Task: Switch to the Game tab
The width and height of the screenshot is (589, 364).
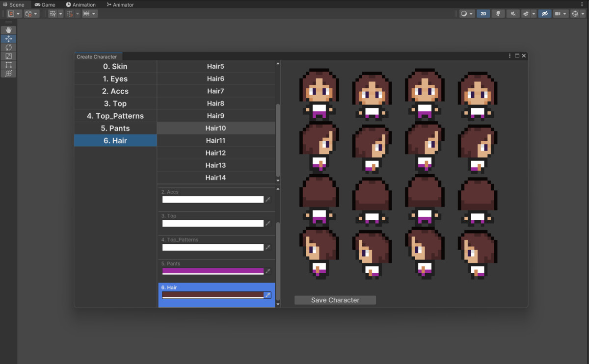Action: (45, 4)
